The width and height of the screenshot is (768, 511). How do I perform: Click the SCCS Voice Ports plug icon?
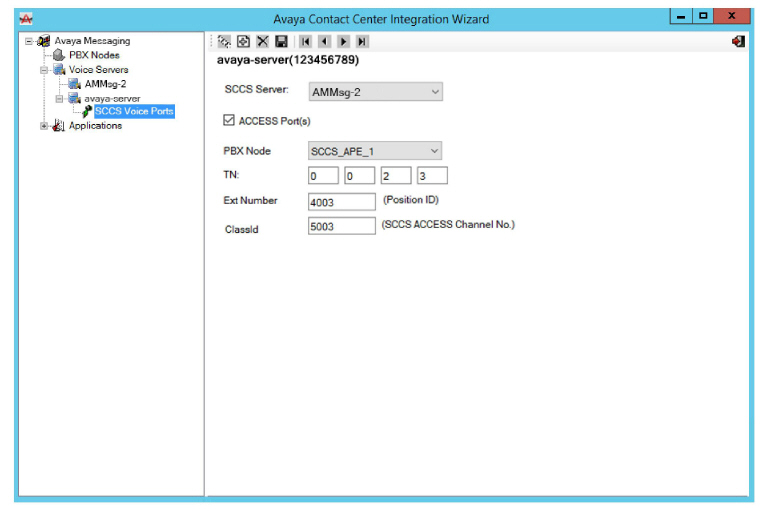click(x=87, y=111)
